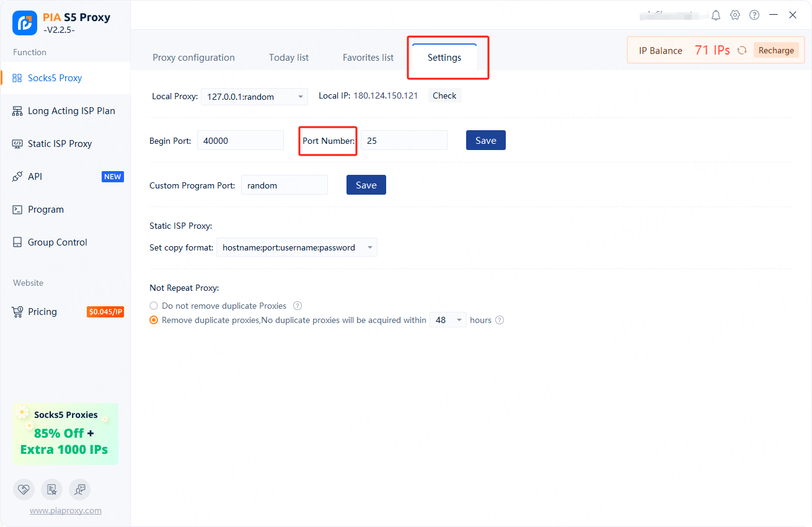The width and height of the screenshot is (812, 527).
Task: Open Socks5 Proxy in sidebar
Action: pos(55,78)
